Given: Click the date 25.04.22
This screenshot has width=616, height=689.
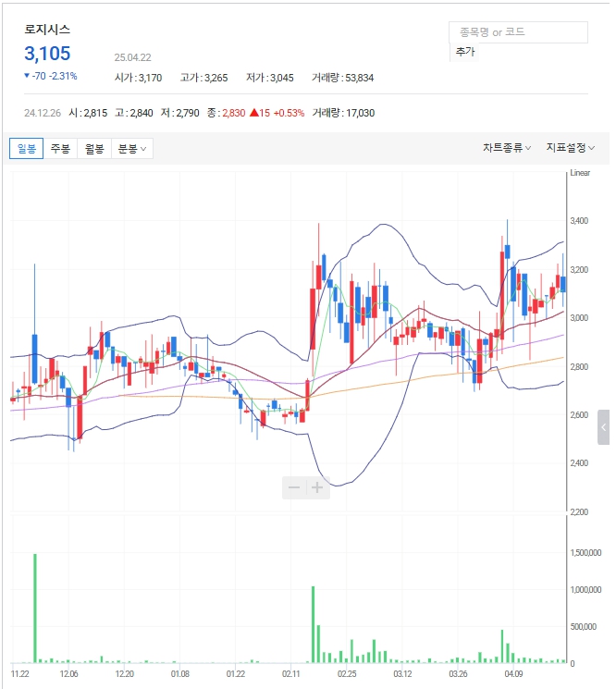Looking at the screenshot, I should [x=132, y=57].
